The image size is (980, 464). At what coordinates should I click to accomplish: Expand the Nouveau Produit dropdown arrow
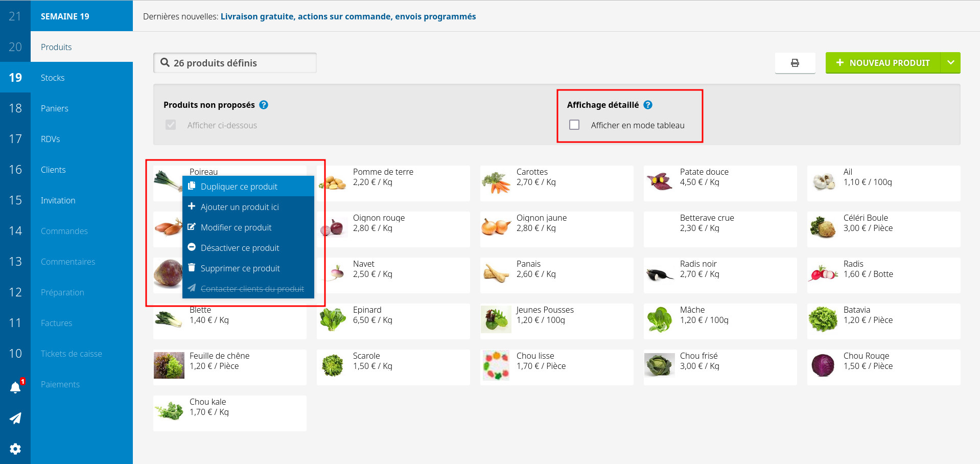click(x=950, y=62)
